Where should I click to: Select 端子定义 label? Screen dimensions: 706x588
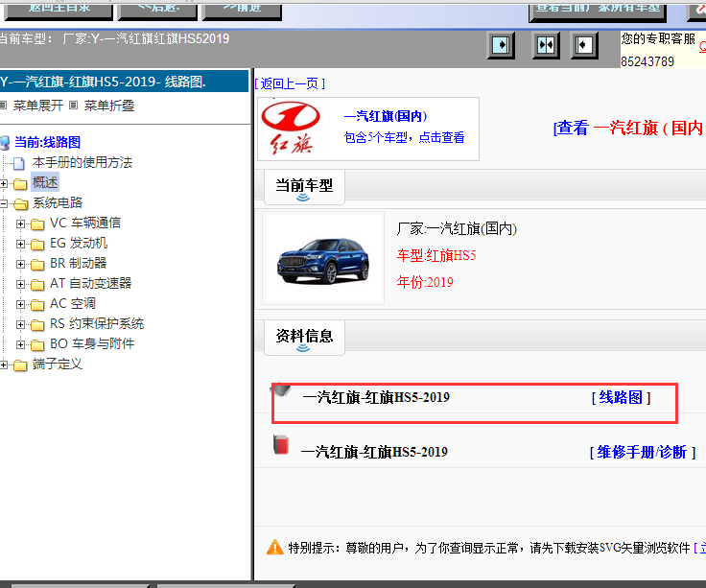pos(58,365)
